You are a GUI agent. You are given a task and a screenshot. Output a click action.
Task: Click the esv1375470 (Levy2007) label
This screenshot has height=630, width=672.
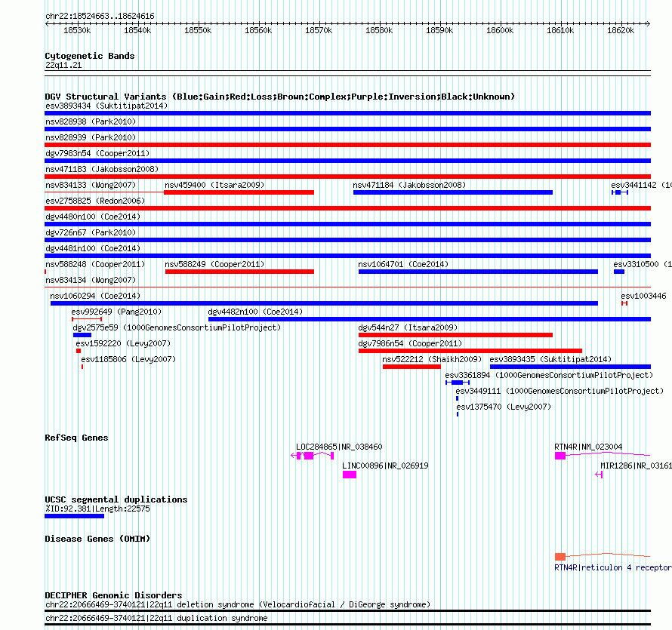click(x=504, y=407)
